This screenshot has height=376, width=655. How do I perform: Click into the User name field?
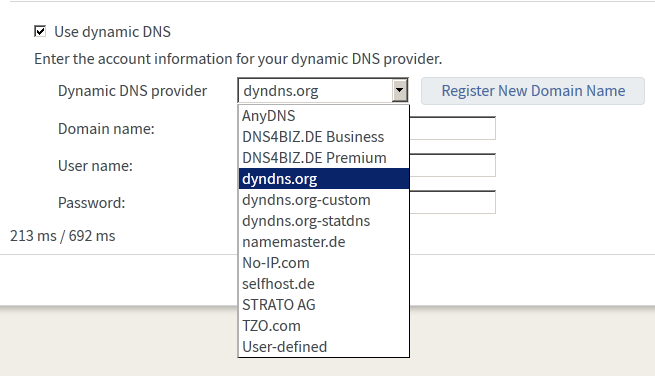(452, 165)
